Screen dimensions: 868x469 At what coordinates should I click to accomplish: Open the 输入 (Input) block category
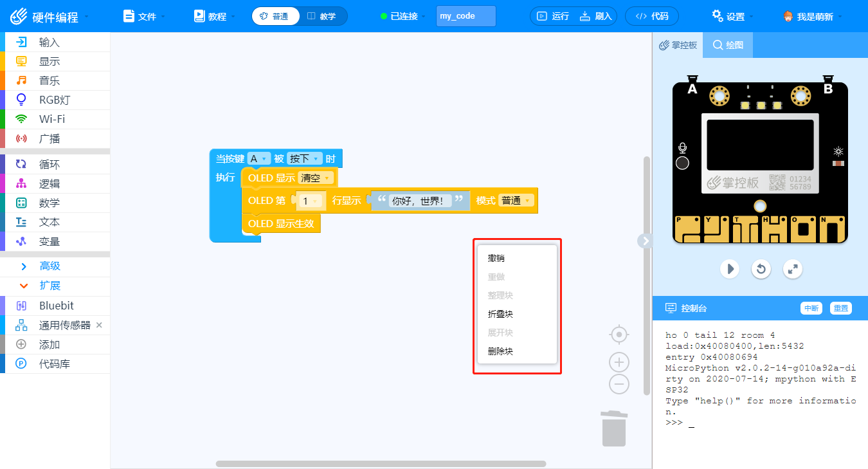(55, 42)
